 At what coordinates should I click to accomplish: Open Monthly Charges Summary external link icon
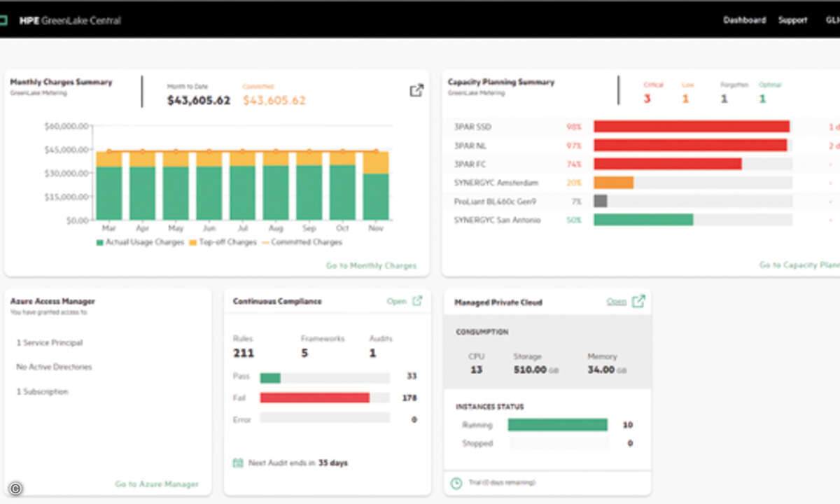tap(416, 90)
